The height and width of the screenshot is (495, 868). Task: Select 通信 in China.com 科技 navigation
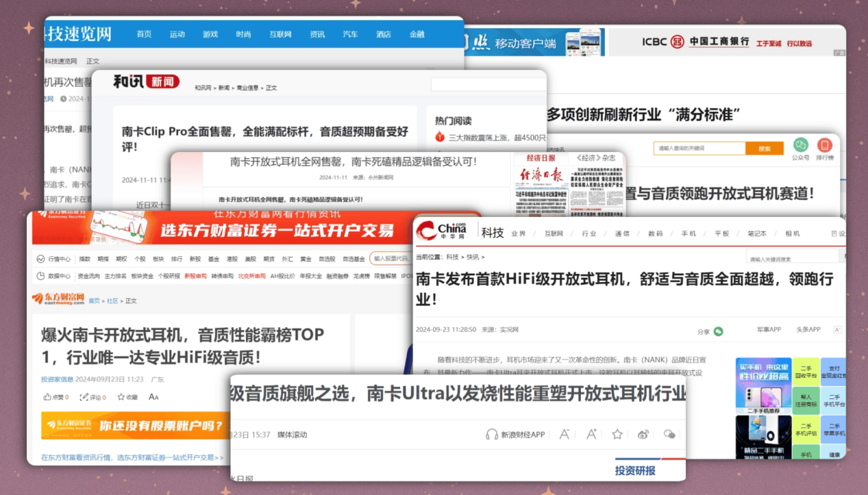[622, 233]
